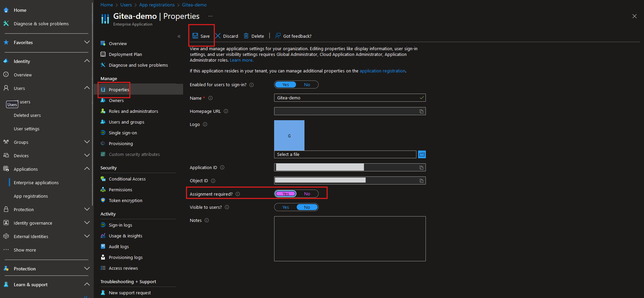The width and height of the screenshot is (644, 298).
Task: Click Show more in left navigation
Action: (x=25, y=250)
